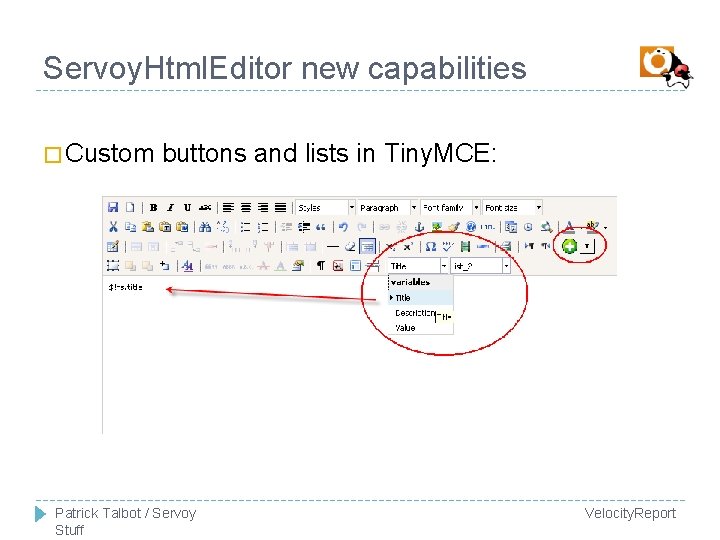Click the first Paste clipboard icon
This screenshot has width=720, height=540.
pos(147,226)
